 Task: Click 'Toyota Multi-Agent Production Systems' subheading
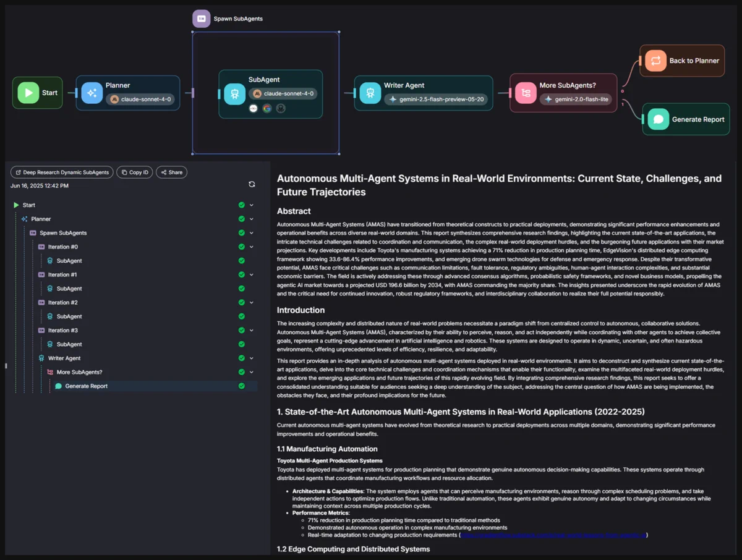tap(330, 460)
